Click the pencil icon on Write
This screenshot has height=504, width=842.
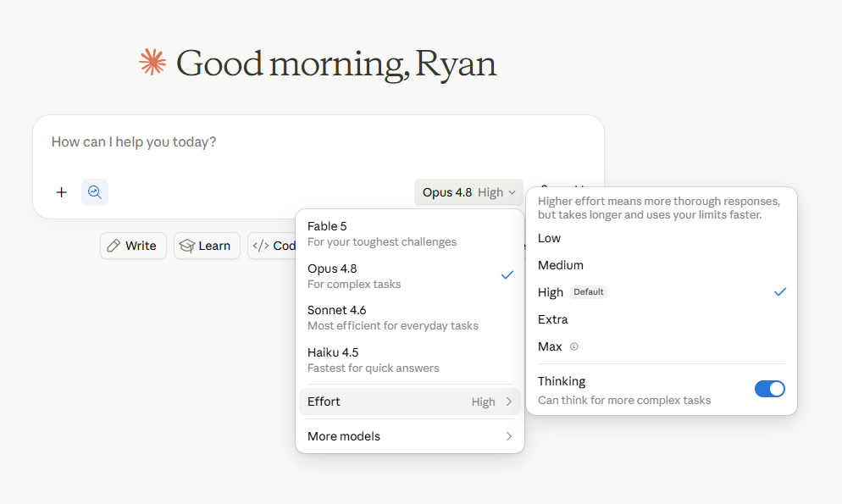click(114, 246)
